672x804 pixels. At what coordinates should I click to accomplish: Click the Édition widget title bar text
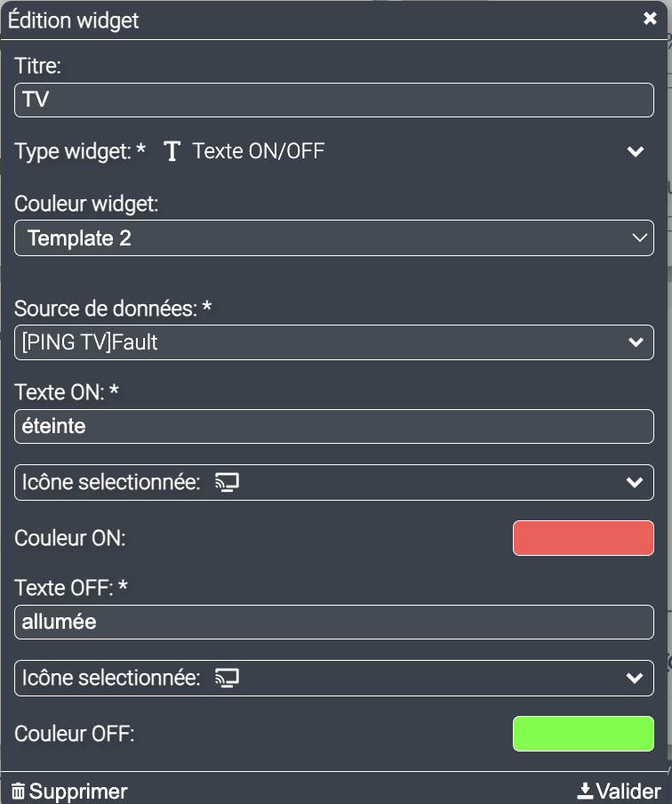(x=74, y=20)
